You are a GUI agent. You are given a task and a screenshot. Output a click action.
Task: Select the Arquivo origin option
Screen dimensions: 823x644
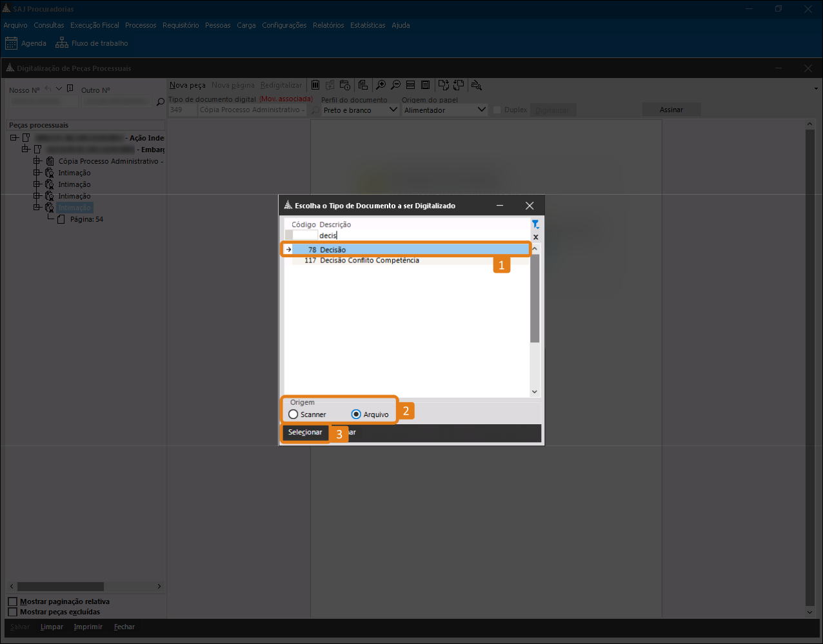point(356,415)
